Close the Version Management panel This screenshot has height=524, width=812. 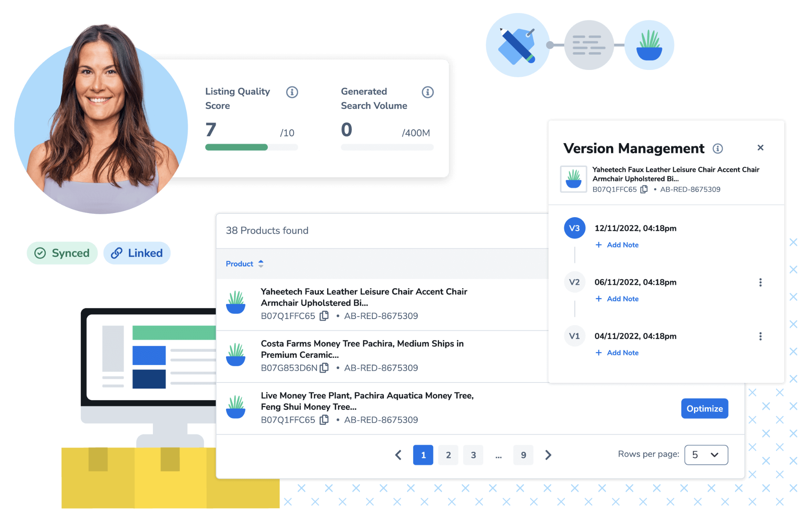760,148
